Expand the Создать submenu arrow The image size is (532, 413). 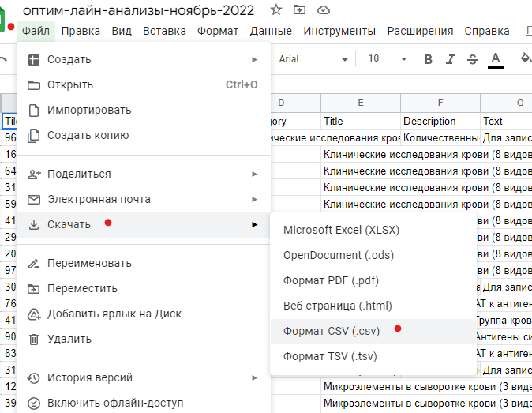click(254, 60)
